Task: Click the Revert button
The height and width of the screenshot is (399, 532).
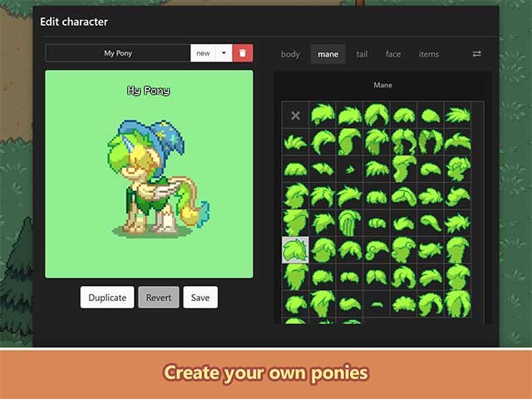Action: pyautogui.click(x=158, y=298)
